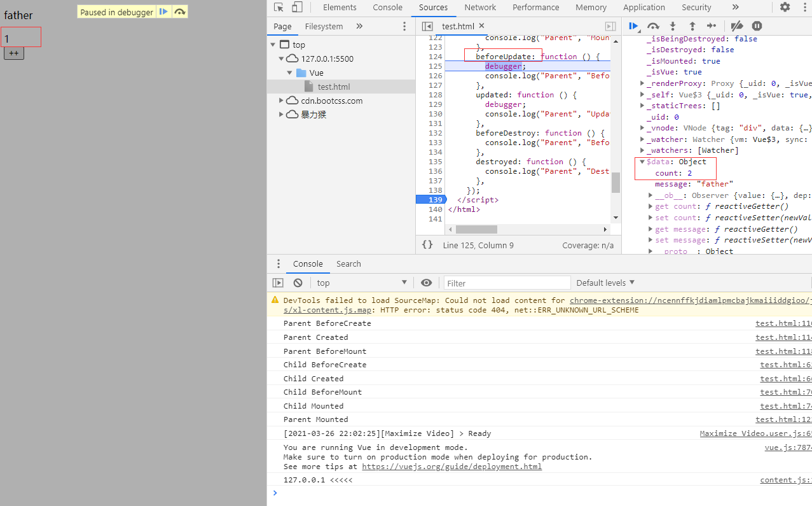Activate the inspect element picker icon
The image size is (812, 506).
[279, 8]
